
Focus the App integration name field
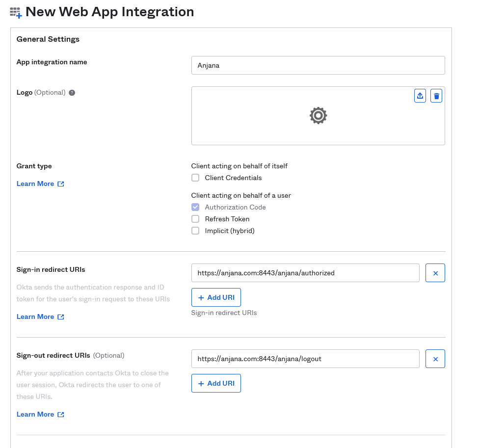318,65
